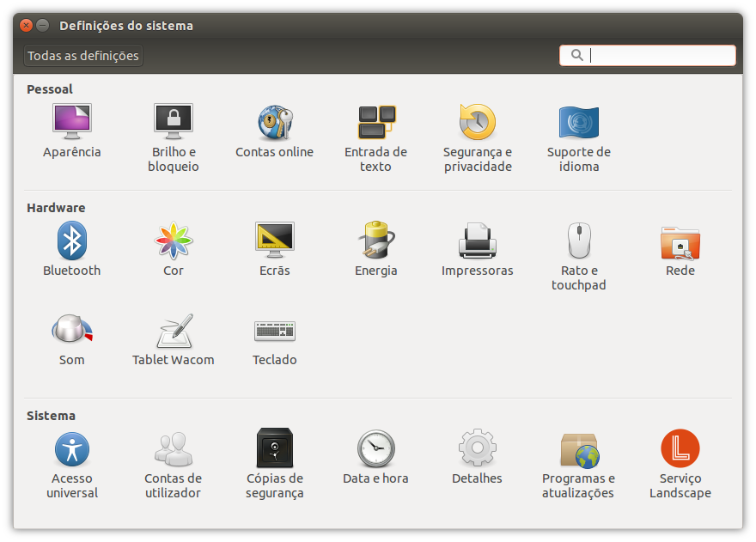
Task: Click the Todas as definições button
Action: 83,56
